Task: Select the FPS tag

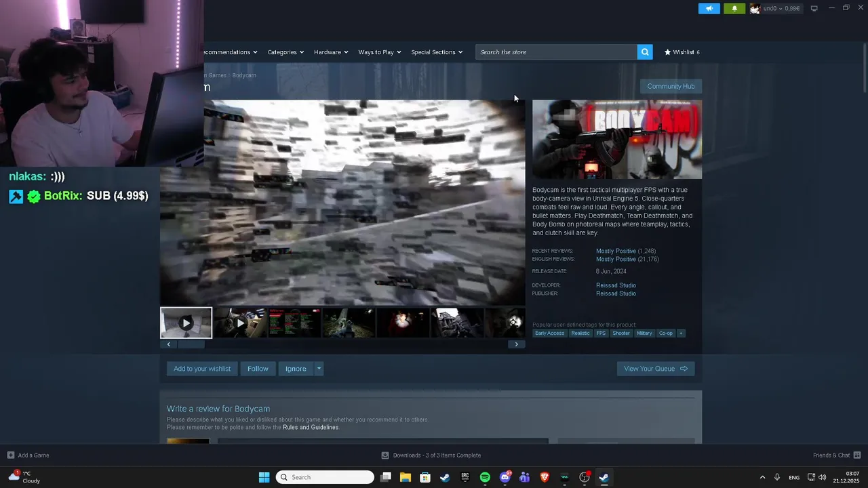Action: tap(601, 333)
